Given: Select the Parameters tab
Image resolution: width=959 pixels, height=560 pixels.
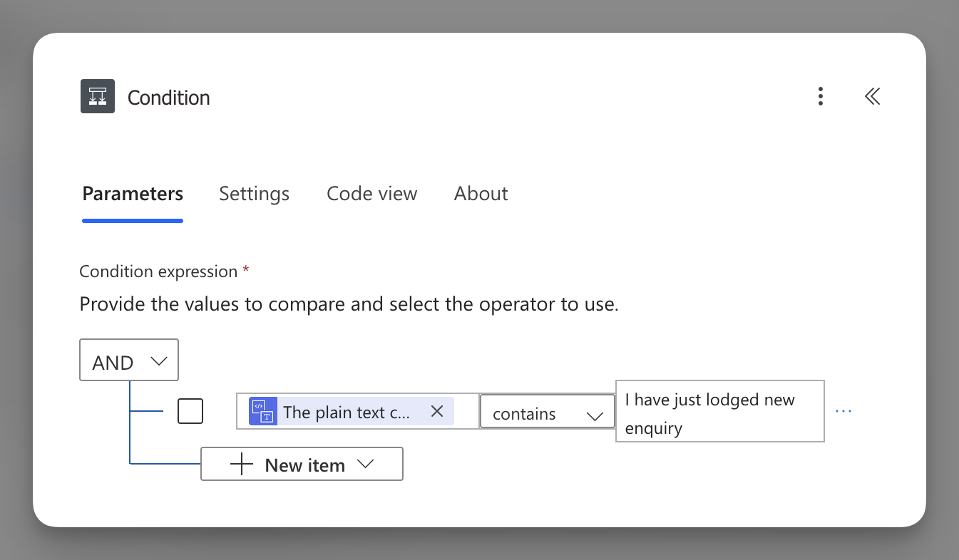Looking at the screenshot, I should click(133, 194).
